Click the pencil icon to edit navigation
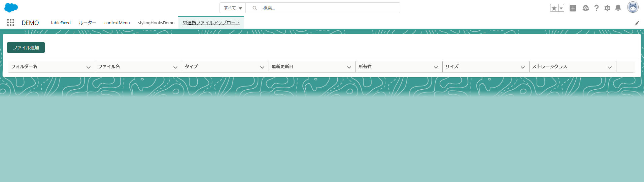644x182 pixels. pos(637,23)
